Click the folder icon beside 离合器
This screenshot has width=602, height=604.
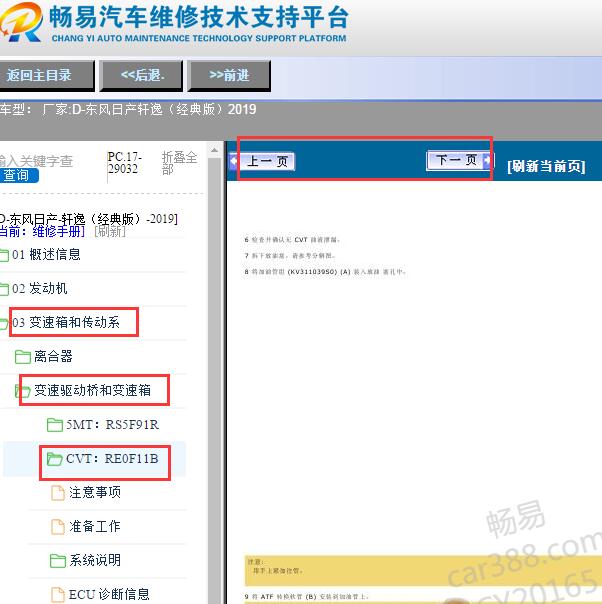click(23, 357)
